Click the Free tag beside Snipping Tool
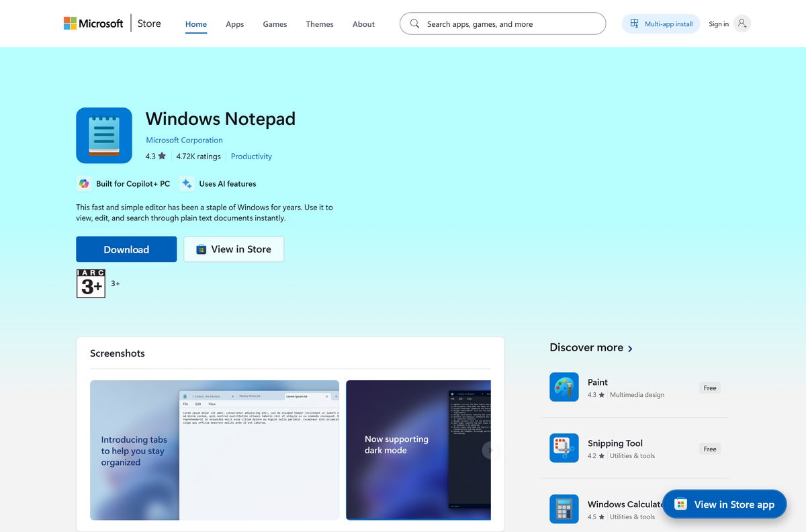Image resolution: width=806 pixels, height=532 pixels. tap(710, 449)
